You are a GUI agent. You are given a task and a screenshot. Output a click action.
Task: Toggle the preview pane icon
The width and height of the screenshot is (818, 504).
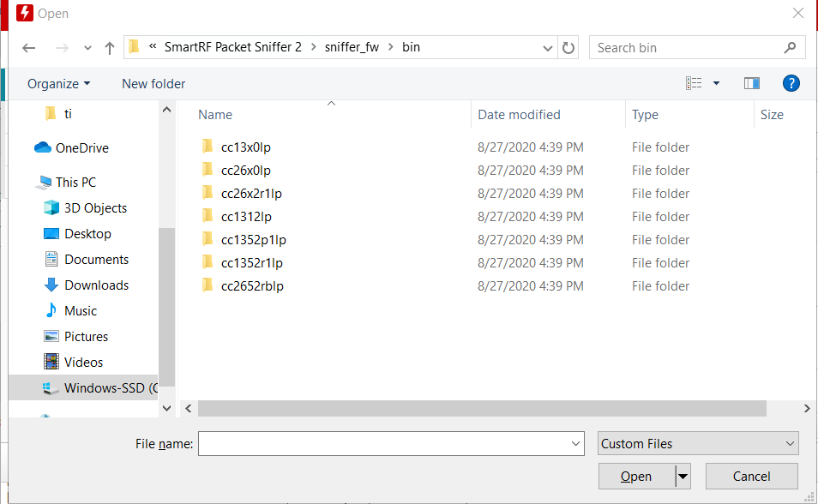click(752, 83)
